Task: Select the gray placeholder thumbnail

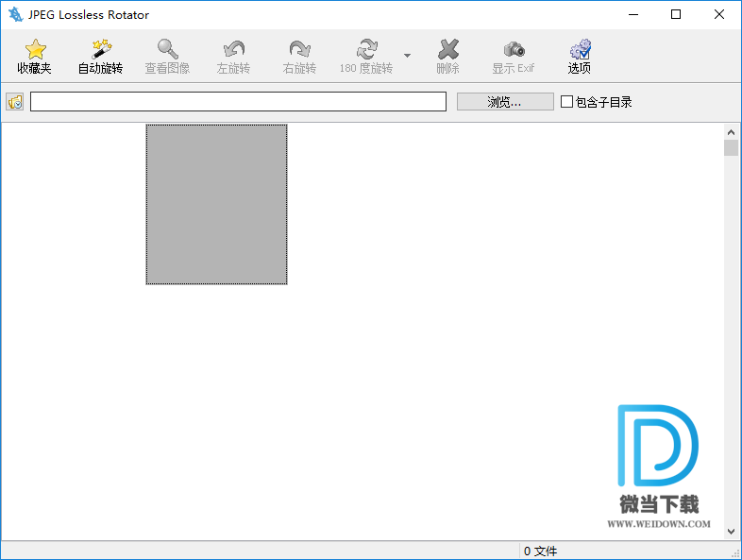Action: pos(216,205)
